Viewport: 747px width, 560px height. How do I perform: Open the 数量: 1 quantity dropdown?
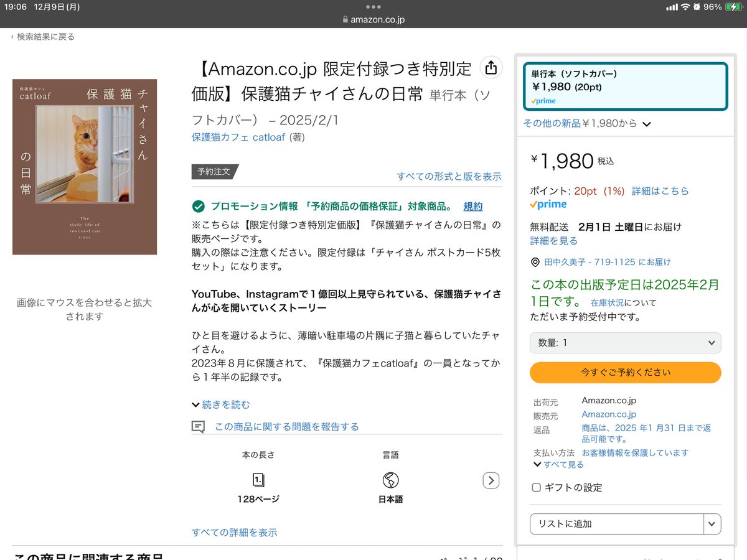625,343
